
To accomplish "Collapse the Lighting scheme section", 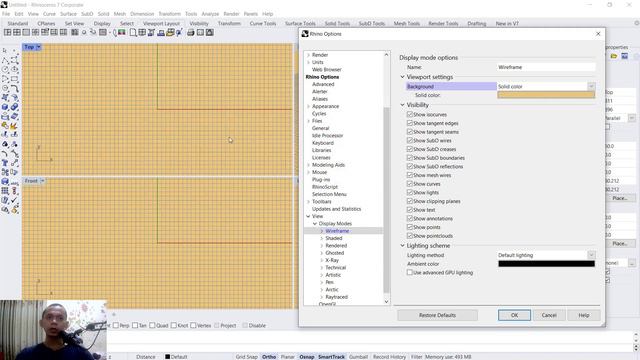I will [x=402, y=246].
